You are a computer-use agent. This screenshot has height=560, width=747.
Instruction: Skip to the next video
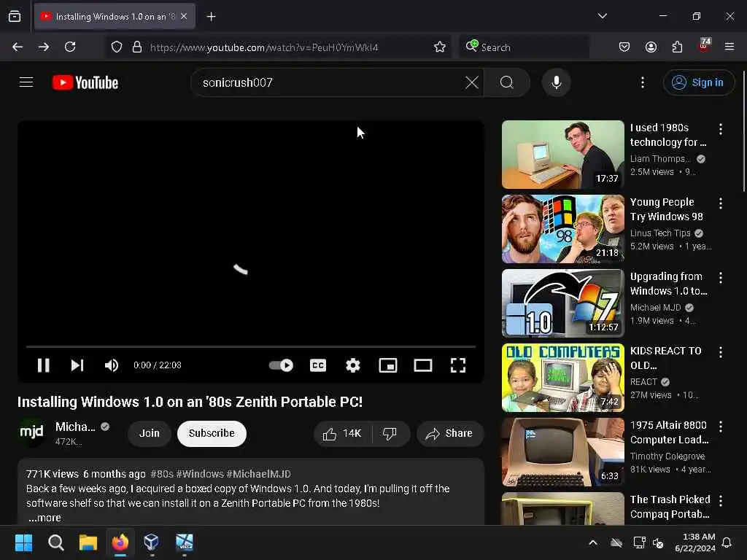coord(77,365)
